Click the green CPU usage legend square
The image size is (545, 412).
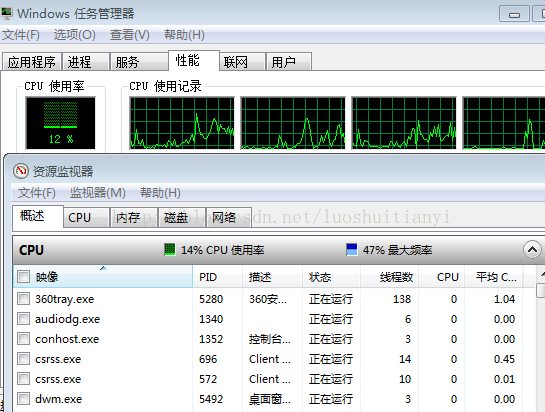(170, 249)
